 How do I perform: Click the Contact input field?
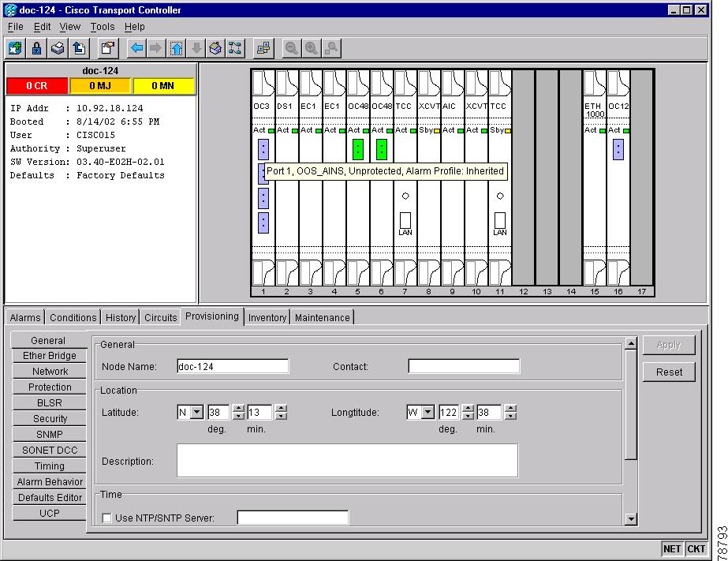click(x=464, y=366)
